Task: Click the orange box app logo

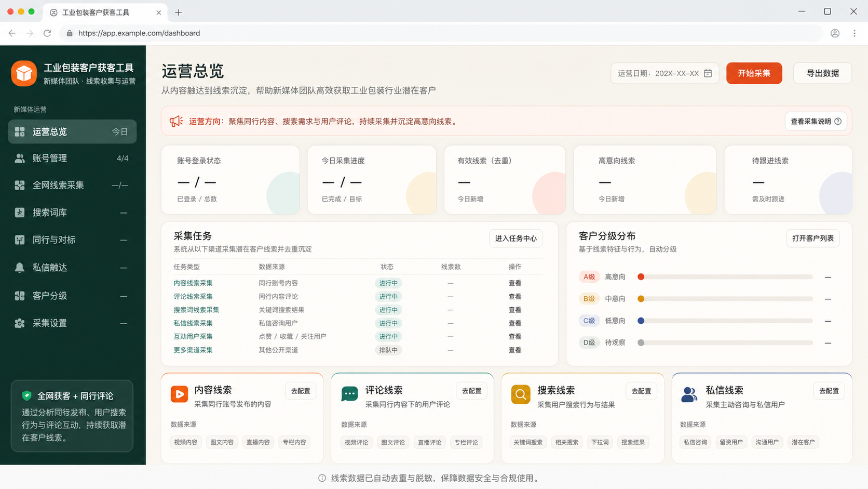Action: [x=24, y=73]
